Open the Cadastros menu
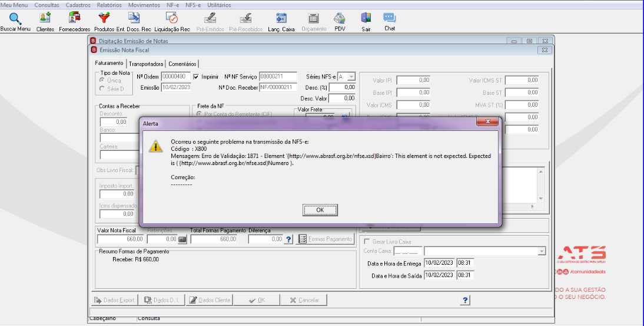This screenshot has height=326, width=644. pyautogui.click(x=78, y=5)
